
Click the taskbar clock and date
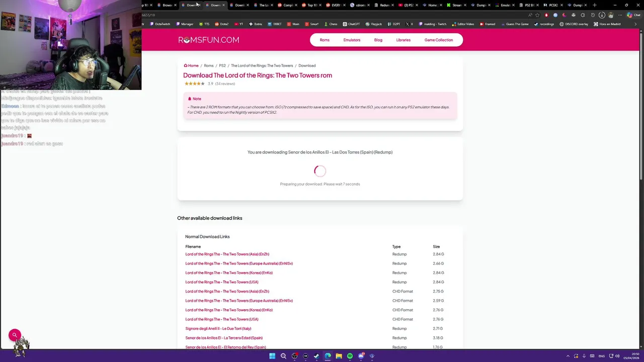[x=631, y=356]
